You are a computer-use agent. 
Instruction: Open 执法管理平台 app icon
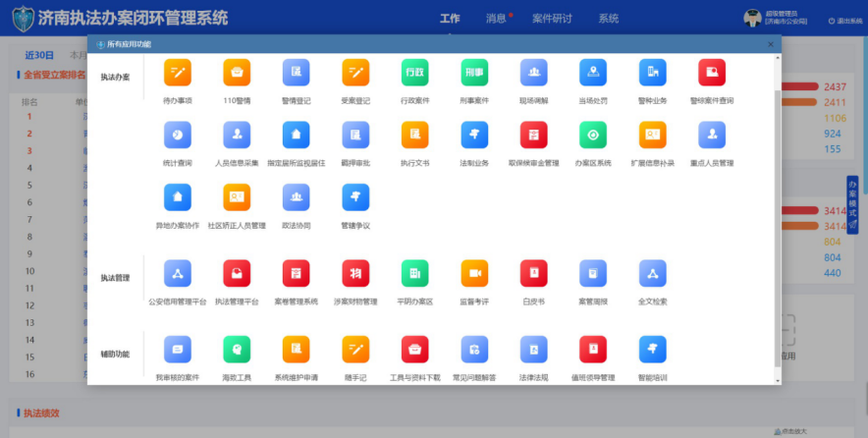tap(237, 273)
